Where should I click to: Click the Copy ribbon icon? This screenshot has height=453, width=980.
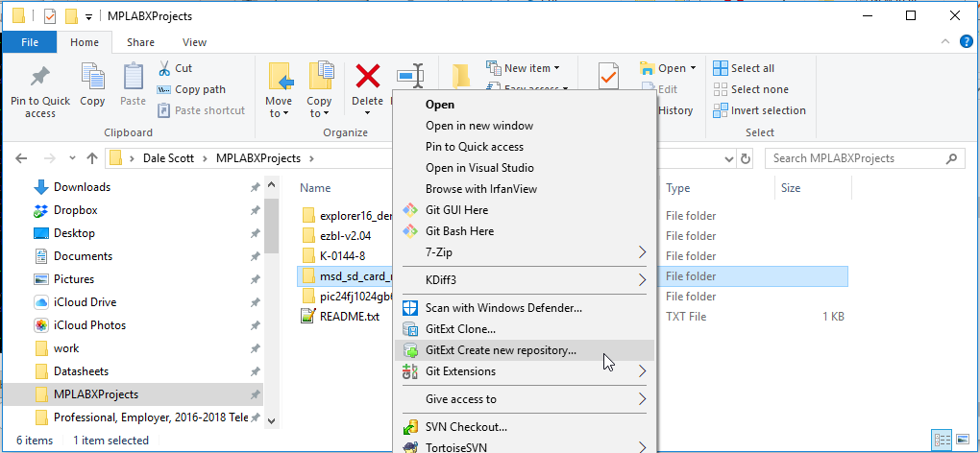coord(92,76)
